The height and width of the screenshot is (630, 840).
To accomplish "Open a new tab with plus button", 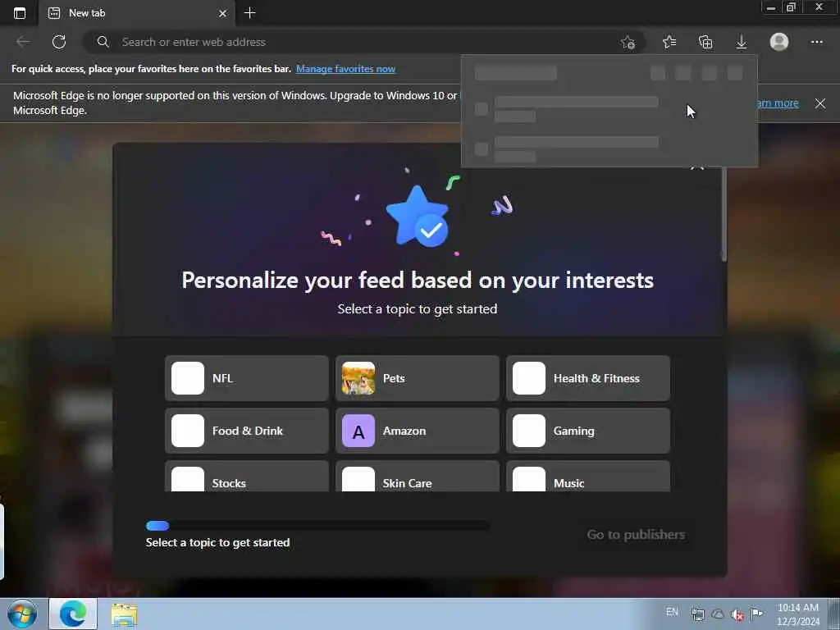I will pos(249,13).
